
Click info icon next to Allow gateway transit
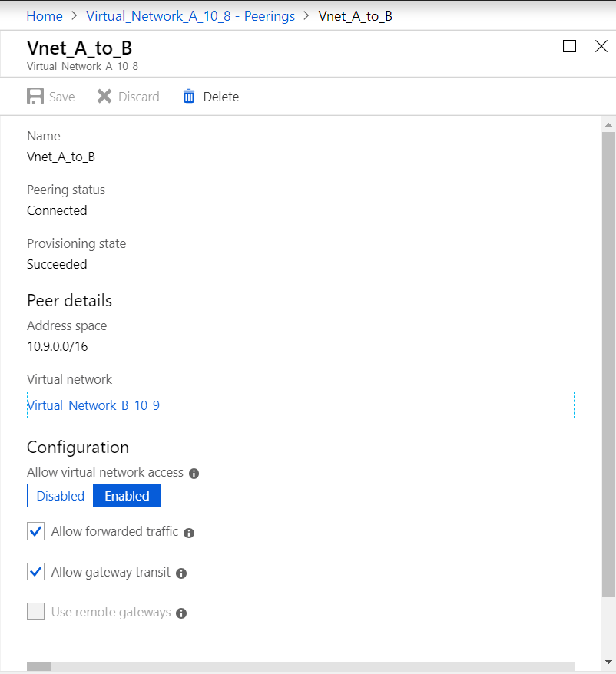181,573
